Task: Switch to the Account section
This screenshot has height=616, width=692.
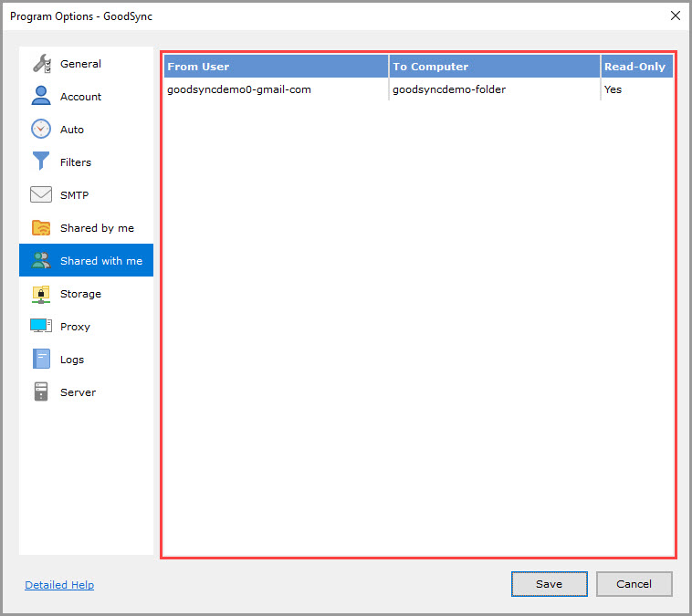Action: pos(87,96)
